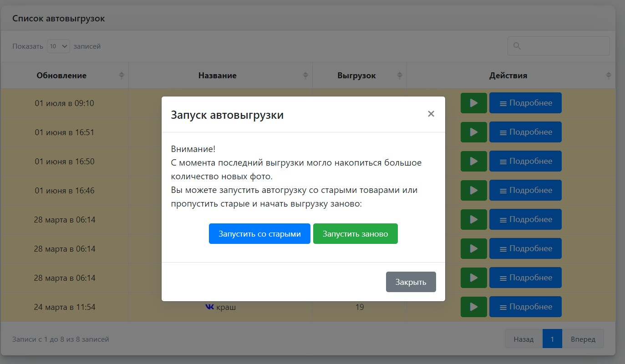Image resolution: width=625 pixels, height=364 pixels.
Task: Sort by 'Действия' column sort icon
Action: click(x=609, y=76)
